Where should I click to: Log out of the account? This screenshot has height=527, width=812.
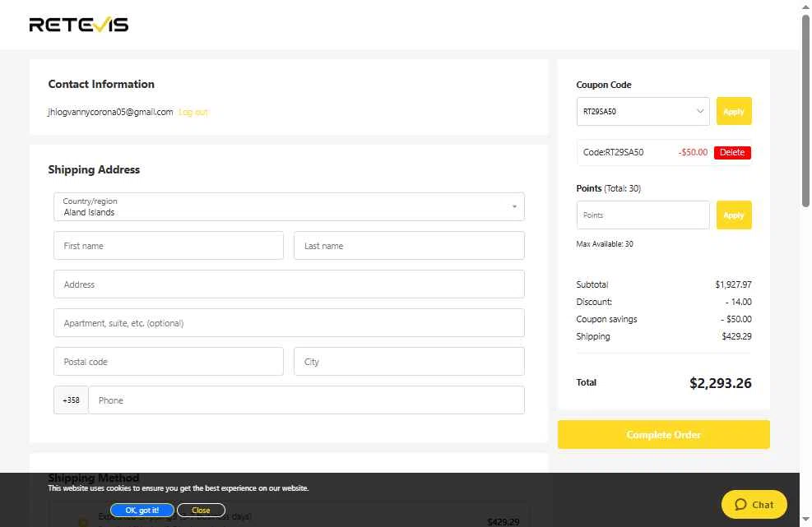click(193, 112)
